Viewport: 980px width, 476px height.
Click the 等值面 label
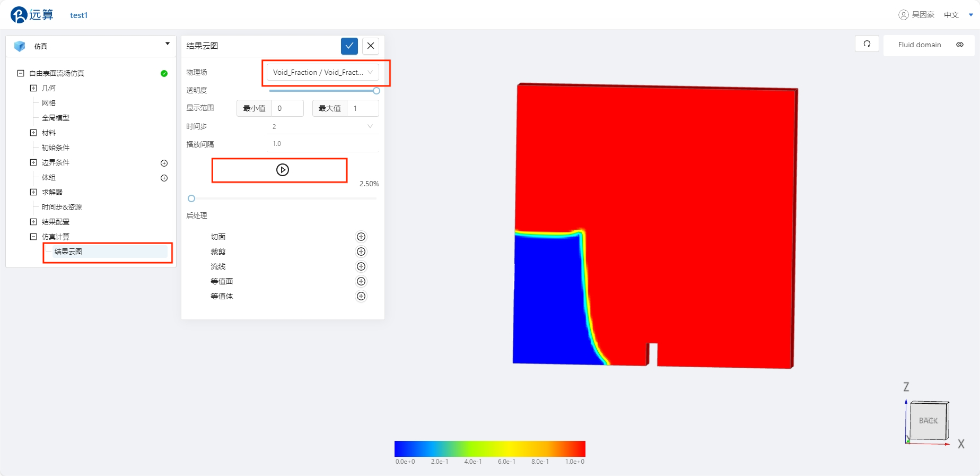click(222, 281)
